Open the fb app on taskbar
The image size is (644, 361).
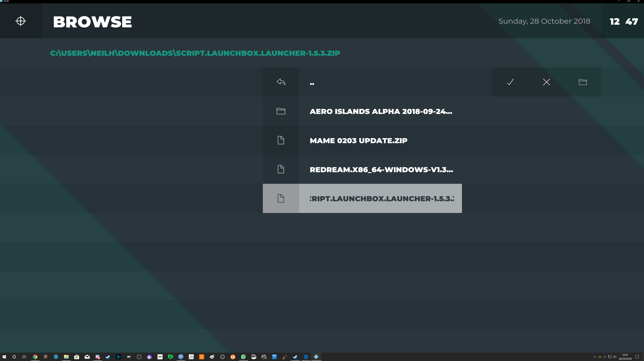click(x=191, y=357)
